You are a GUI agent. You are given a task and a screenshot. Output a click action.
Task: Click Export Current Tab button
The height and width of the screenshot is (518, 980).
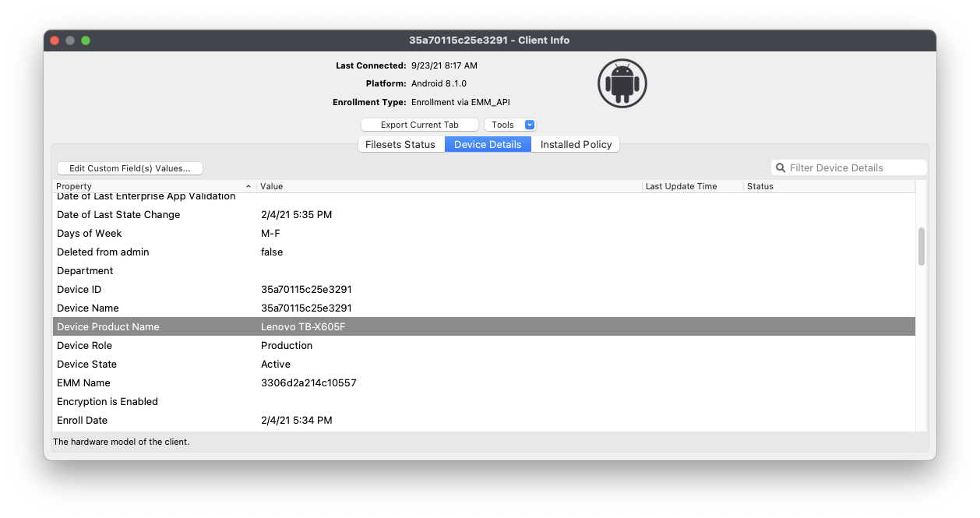click(x=420, y=125)
